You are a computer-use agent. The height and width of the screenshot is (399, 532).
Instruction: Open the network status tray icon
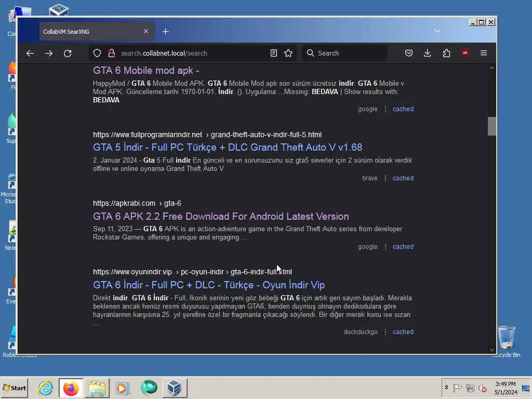tap(470, 388)
